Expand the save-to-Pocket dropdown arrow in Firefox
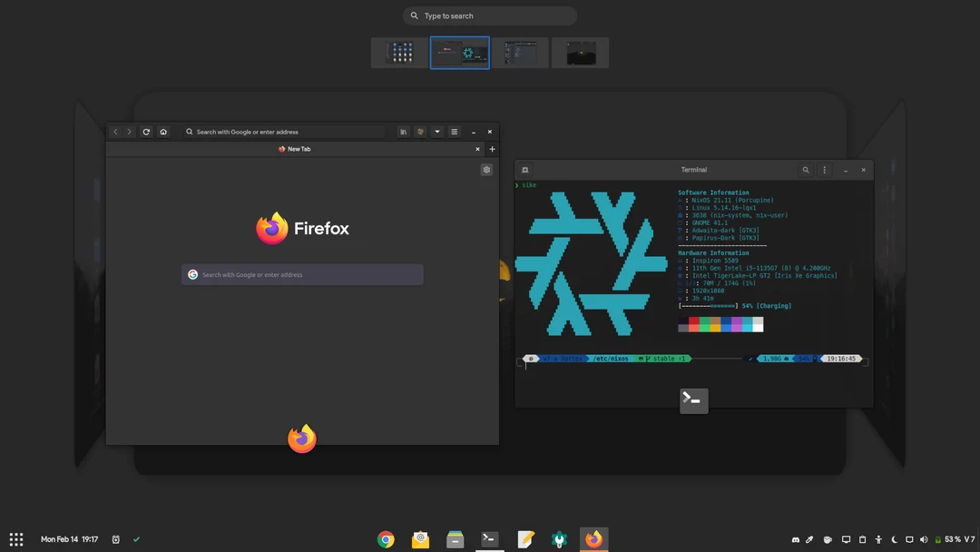Image resolution: width=980 pixels, height=552 pixels. [x=436, y=132]
